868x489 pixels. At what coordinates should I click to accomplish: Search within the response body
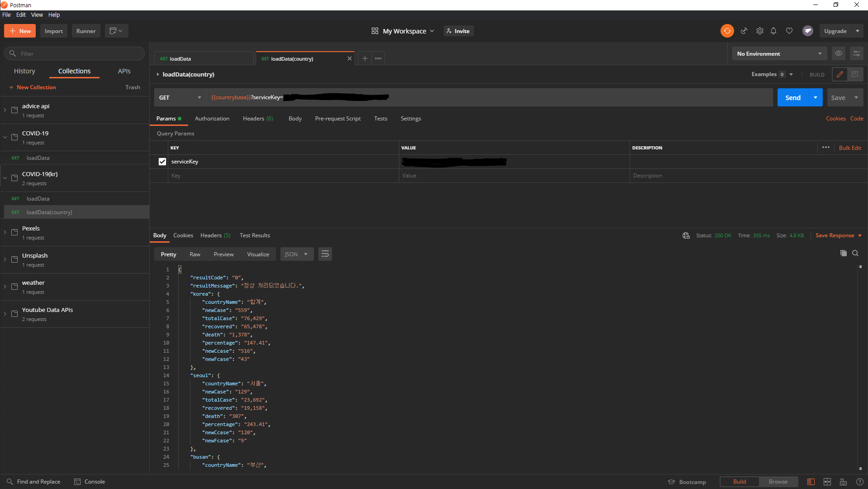click(x=855, y=253)
